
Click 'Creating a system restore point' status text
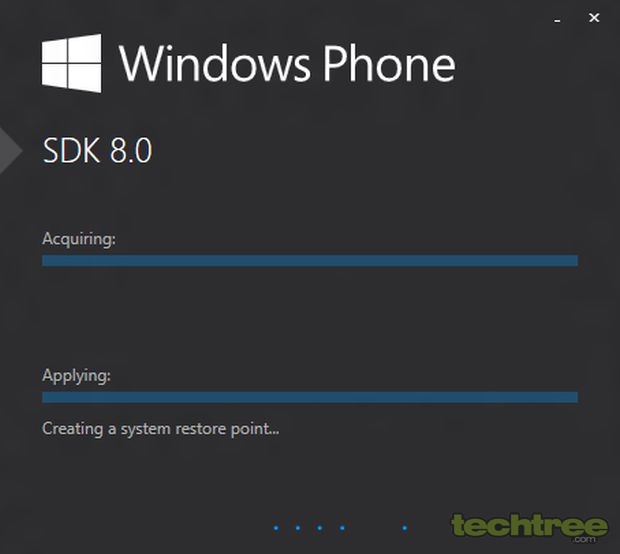[x=161, y=429]
